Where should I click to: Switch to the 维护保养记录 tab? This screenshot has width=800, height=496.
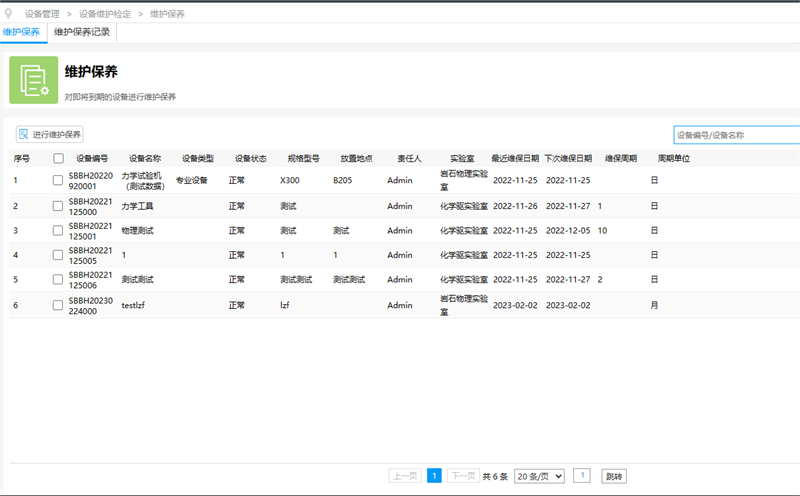click(x=82, y=32)
